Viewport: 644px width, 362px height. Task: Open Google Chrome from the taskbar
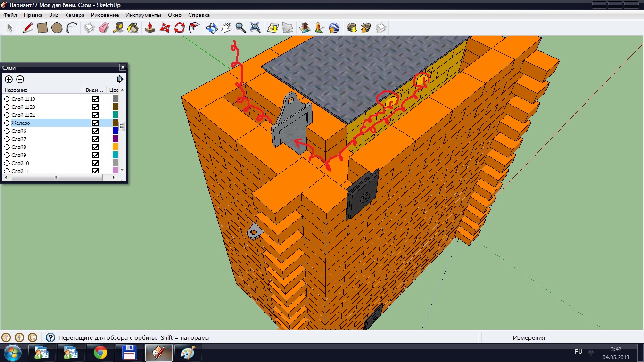click(100, 352)
